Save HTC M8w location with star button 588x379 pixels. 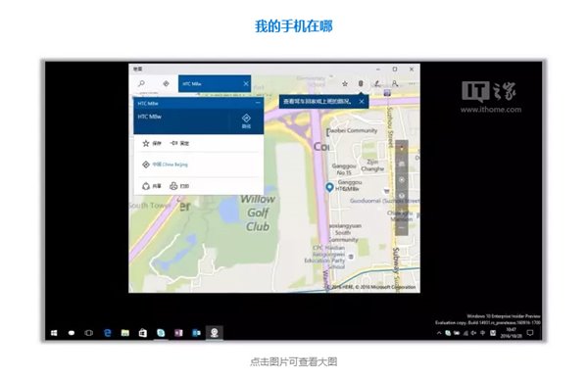click(152, 143)
